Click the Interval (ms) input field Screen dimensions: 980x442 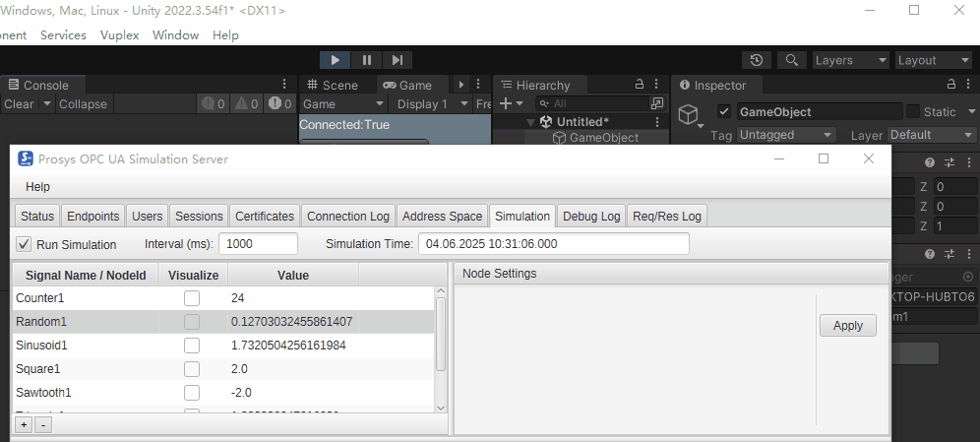click(x=258, y=244)
